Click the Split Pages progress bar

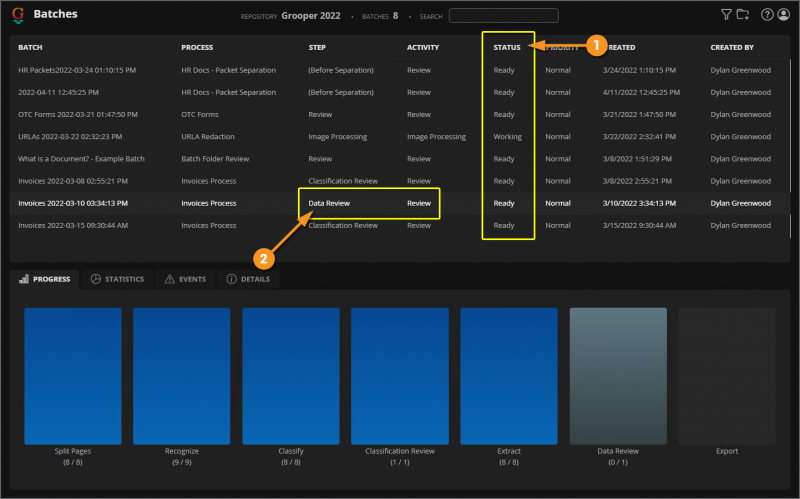pyautogui.click(x=73, y=376)
